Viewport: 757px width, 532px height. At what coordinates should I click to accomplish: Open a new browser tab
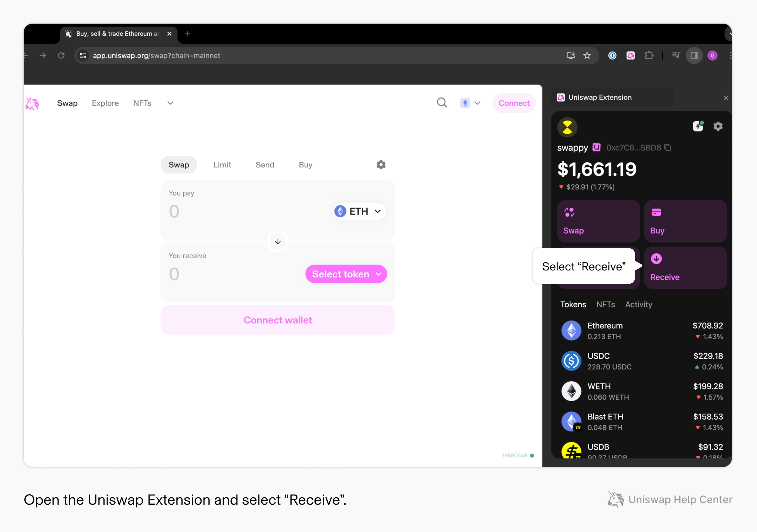click(187, 34)
